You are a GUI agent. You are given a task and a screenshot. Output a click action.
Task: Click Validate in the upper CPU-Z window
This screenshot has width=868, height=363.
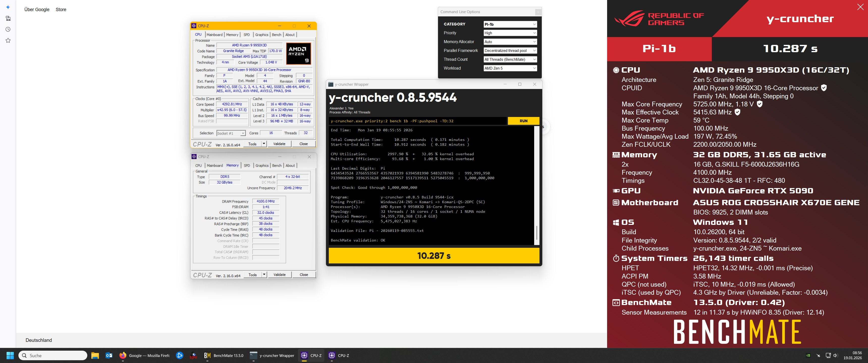tap(279, 144)
